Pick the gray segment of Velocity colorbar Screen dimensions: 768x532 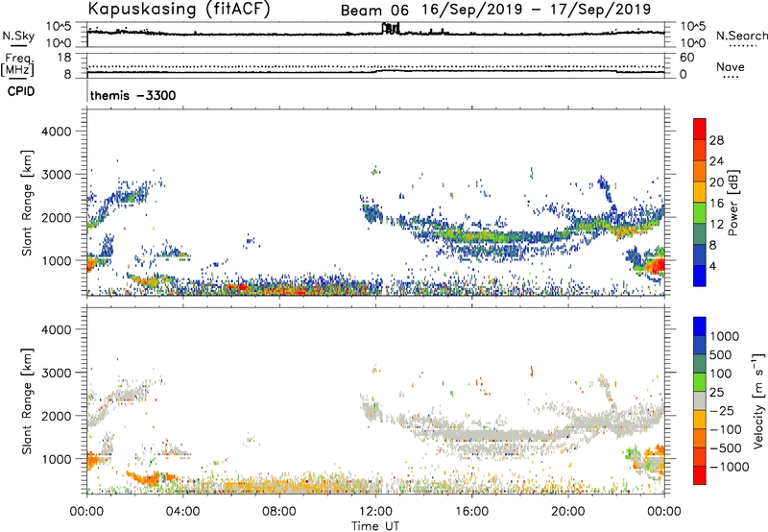point(700,401)
